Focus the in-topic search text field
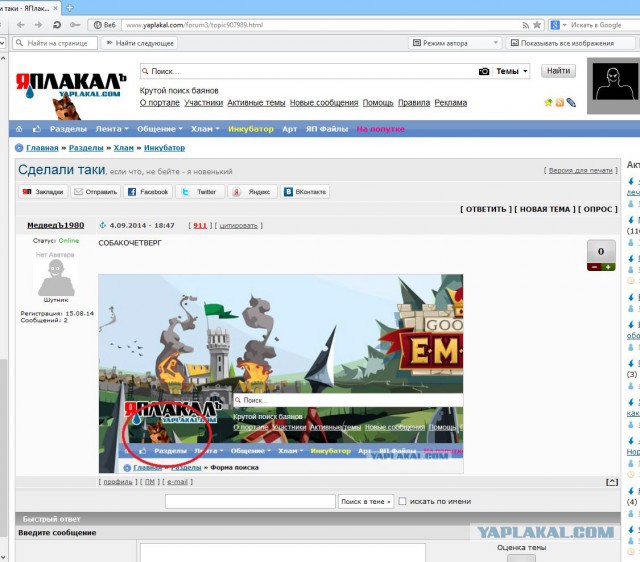Image resolution: width=640 pixels, height=562 pixels. click(250, 501)
